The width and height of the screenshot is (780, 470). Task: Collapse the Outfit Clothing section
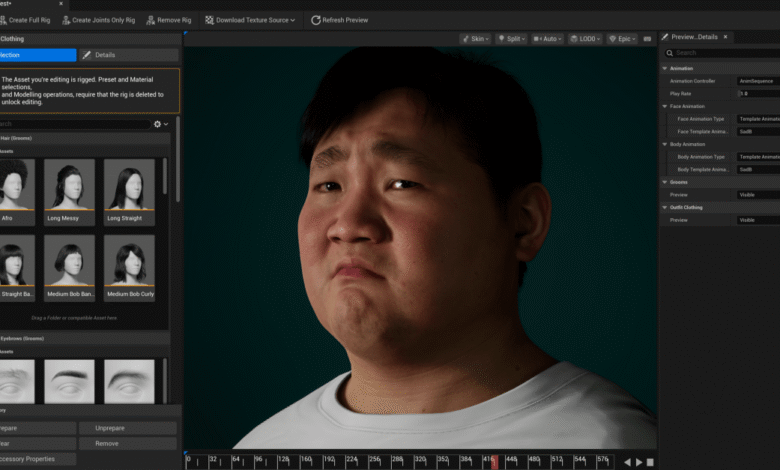point(665,207)
